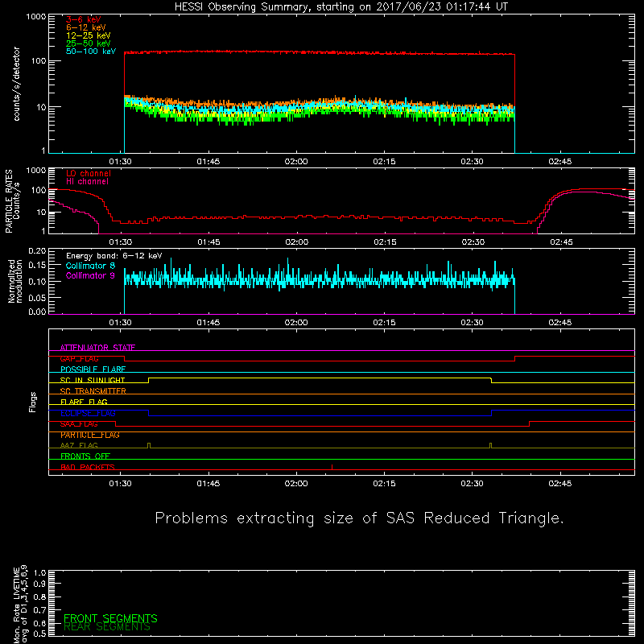Click the REAR SEGMENTS legend label
Screen dimensions: 644x644
point(107,627)
